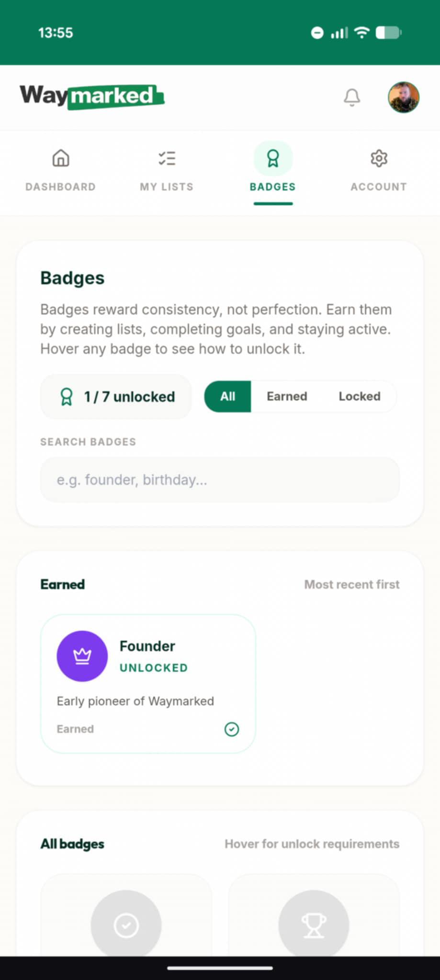Viewport: 440px width, 980px height.
Task: Click the Badges ribbon icon
Action: click(x=272, y=158)
